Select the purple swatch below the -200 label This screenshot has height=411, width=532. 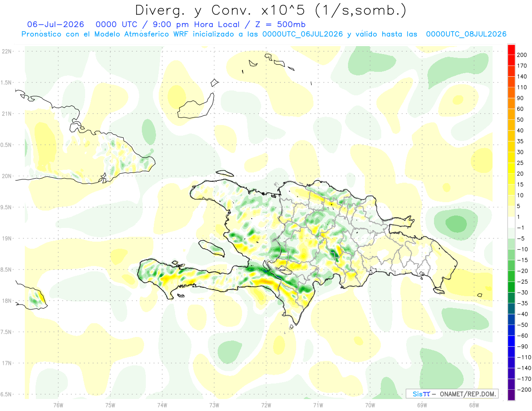512,395
